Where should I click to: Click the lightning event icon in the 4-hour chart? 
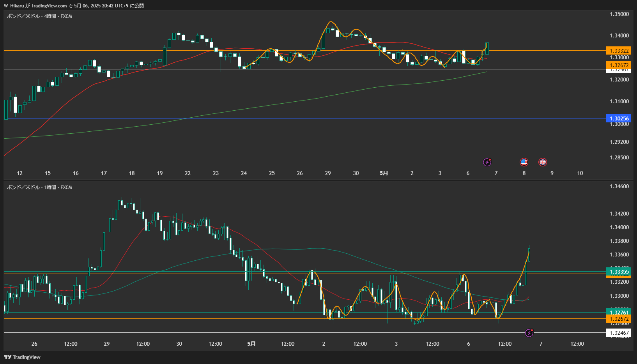487,162
